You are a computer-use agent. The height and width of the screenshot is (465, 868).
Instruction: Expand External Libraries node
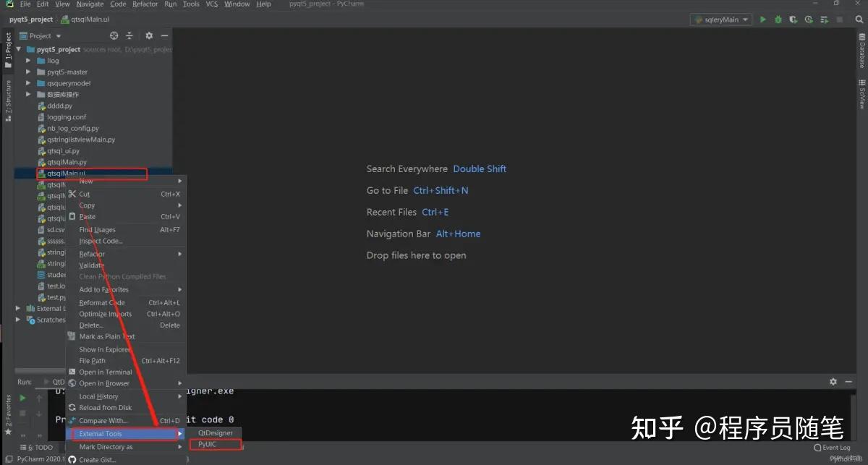pyautogui.click(x=19, y=308)
